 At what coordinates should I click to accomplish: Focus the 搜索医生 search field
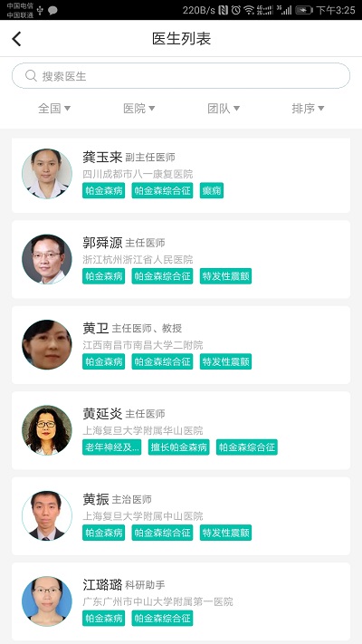(181, 75)
